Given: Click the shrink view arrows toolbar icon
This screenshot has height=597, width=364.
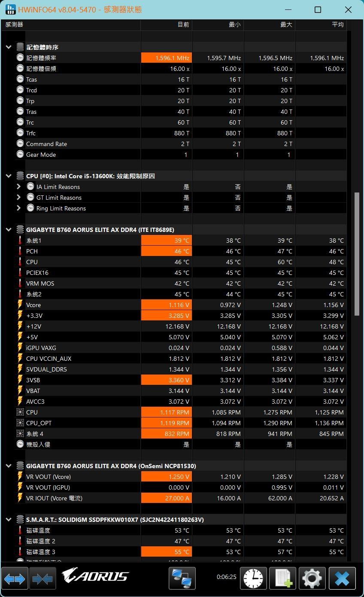Looking at the screenshot, I should click(42, 579).
